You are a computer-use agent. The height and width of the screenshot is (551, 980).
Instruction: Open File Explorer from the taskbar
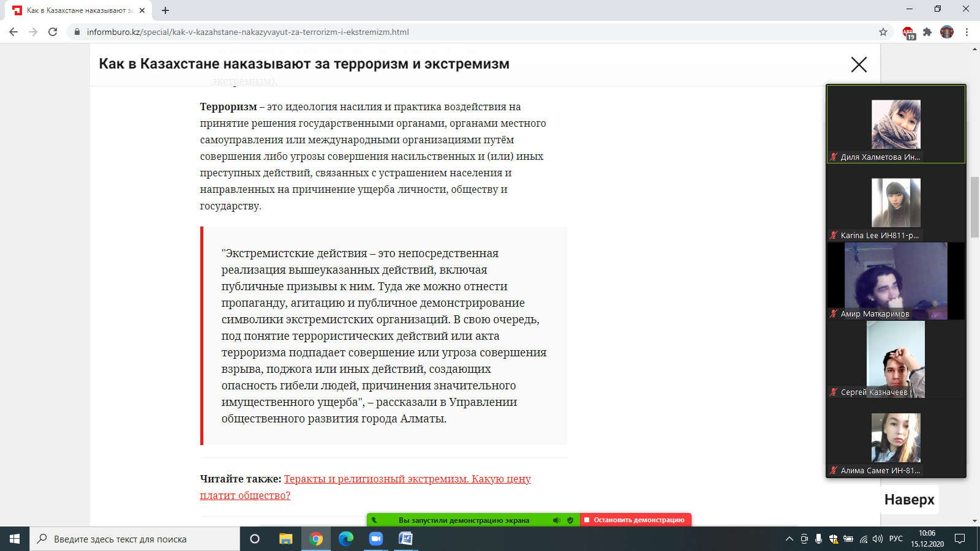click(285, 539)
